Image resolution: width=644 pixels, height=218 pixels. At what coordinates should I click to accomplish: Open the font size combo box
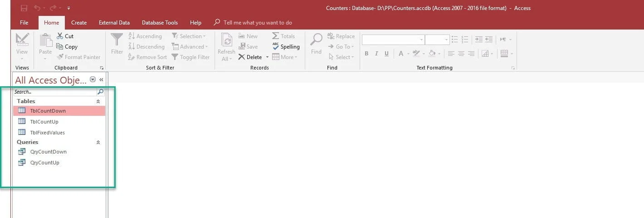(x=438, y=40)
